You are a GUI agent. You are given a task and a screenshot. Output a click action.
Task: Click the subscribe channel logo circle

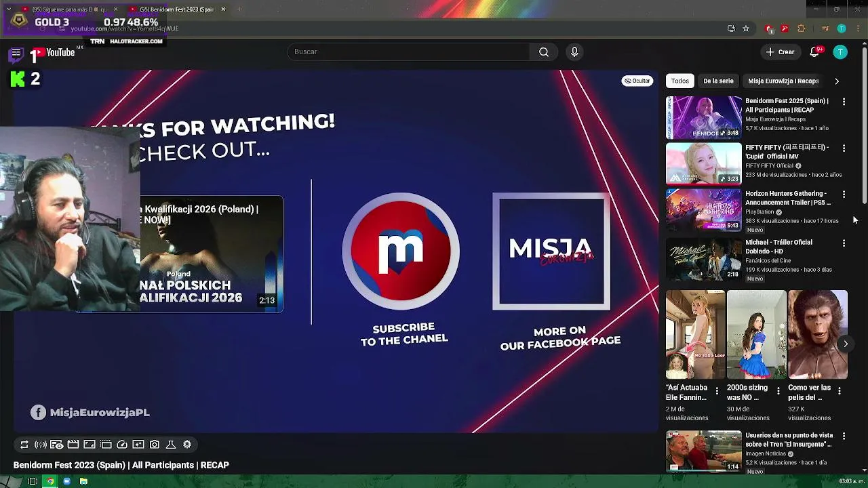click(x=401, y=251)
